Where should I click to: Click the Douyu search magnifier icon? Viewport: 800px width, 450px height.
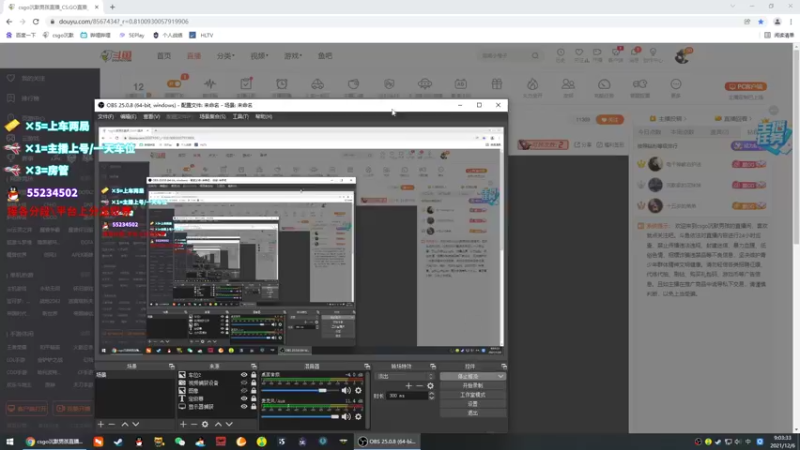(x=535, y=56)
